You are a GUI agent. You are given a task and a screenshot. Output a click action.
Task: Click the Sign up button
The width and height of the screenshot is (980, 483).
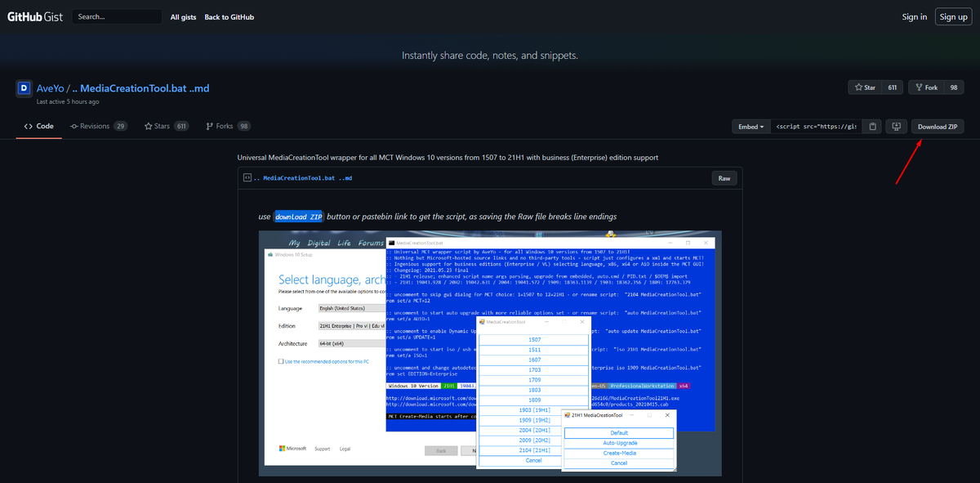pyautogui.click(x=953, y=16)
